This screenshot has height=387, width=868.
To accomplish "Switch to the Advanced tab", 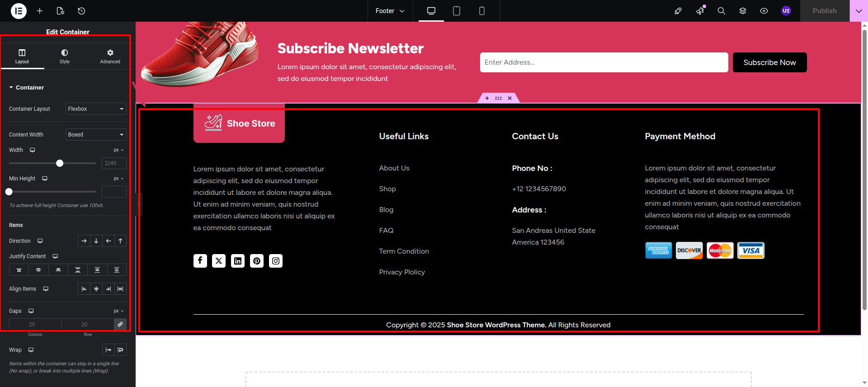I will click(110, 57).
